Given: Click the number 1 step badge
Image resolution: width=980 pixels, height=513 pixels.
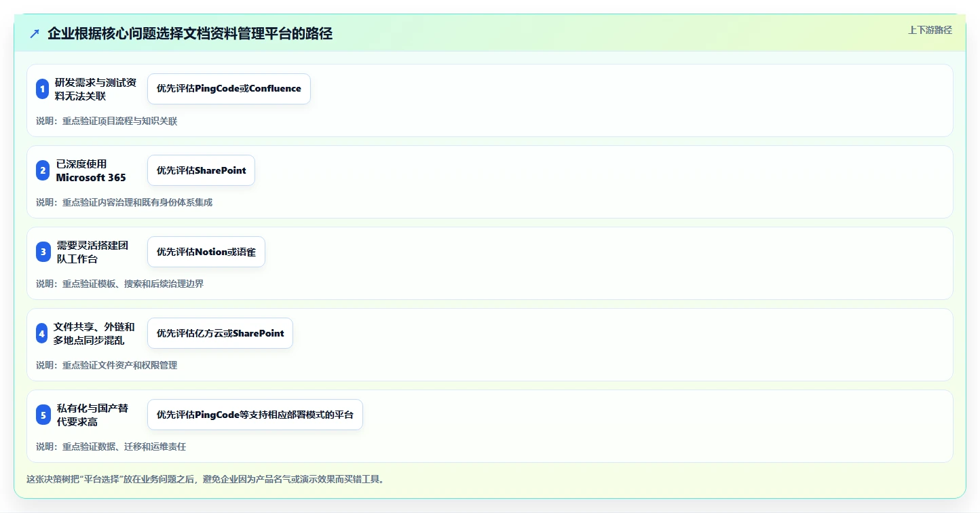Looking at the screenshot, I should 43,89.
